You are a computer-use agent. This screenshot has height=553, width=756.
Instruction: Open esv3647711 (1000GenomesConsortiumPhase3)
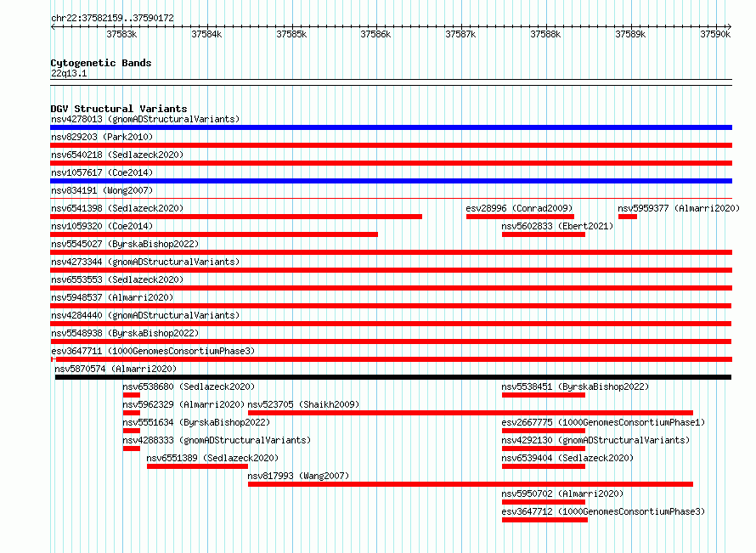pos(153,351)
